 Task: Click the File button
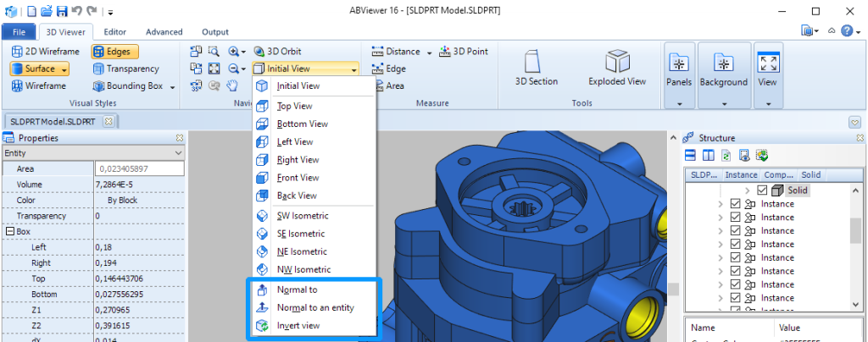pos(19,32)
